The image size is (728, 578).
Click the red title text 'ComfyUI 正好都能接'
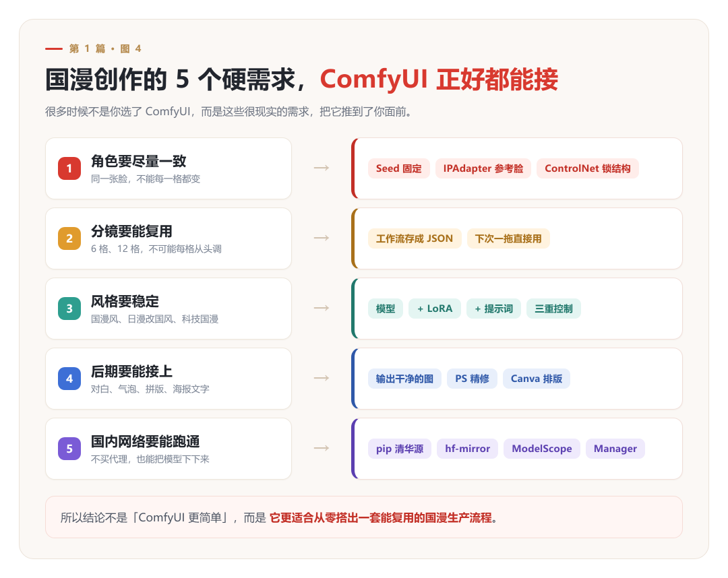click(x=439, y=79)
